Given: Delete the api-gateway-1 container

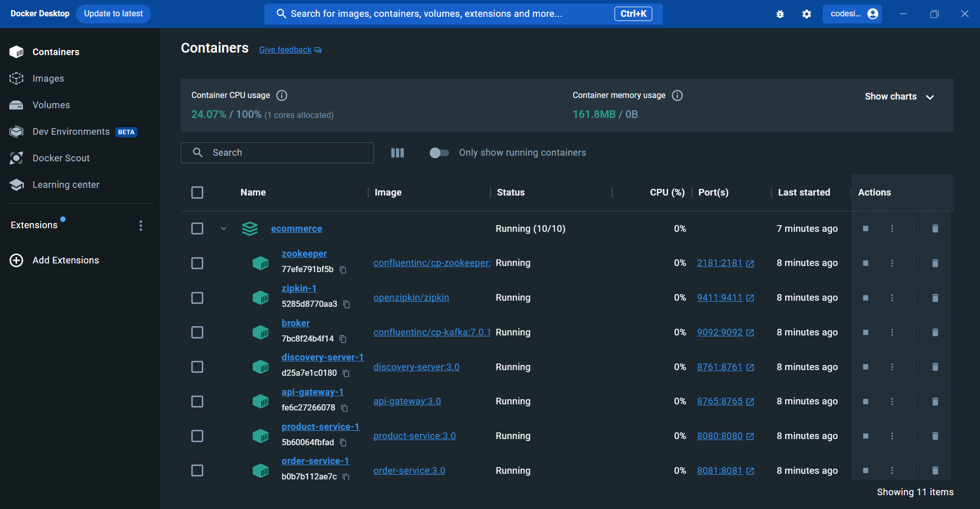Looking at the screenshot, I should point(935,402).
